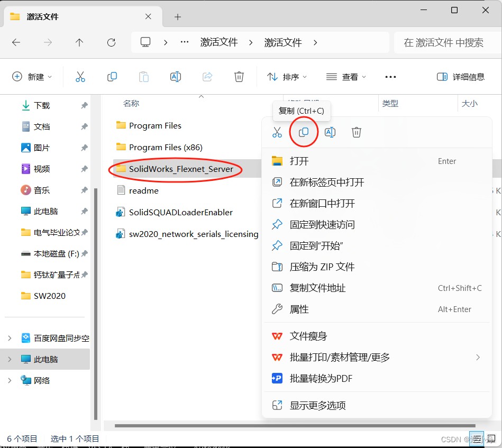Close the 激活文件 tab
The width and height of the screenshot is (502, 448).
pos(148,16)
